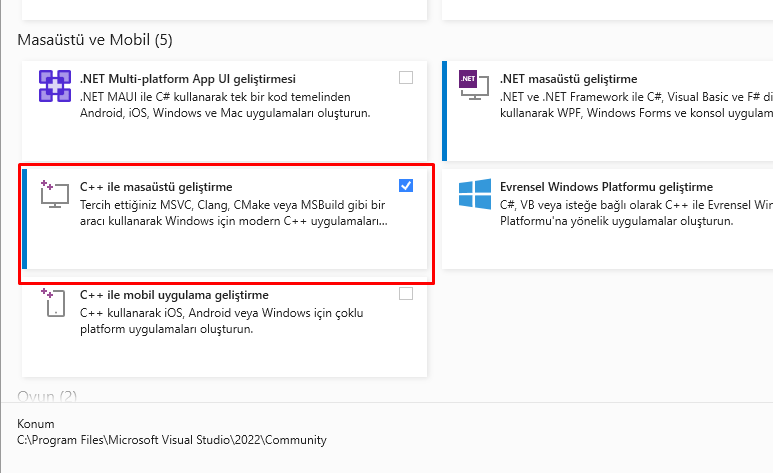
Task: Click the MSVC, Clang, CMake description text
Action: coord(234,213)
